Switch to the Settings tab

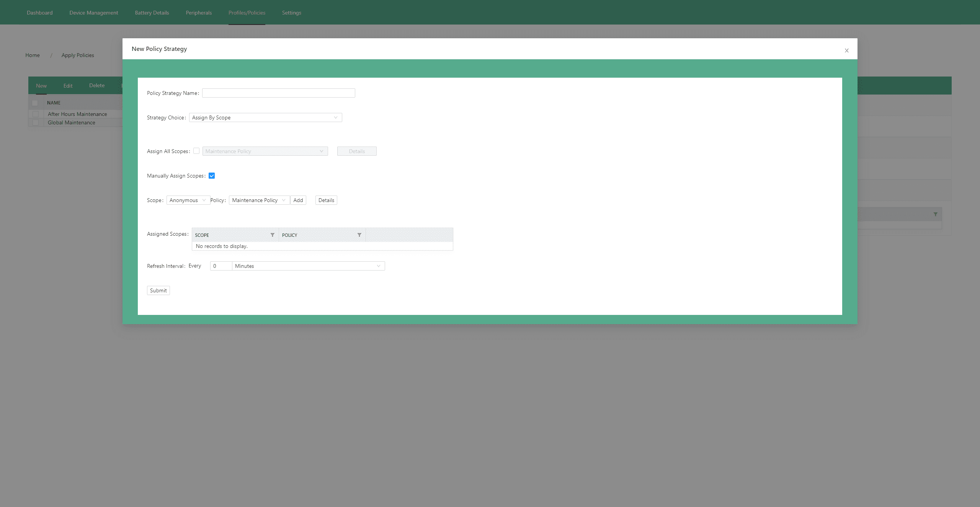tap(292, 13)
